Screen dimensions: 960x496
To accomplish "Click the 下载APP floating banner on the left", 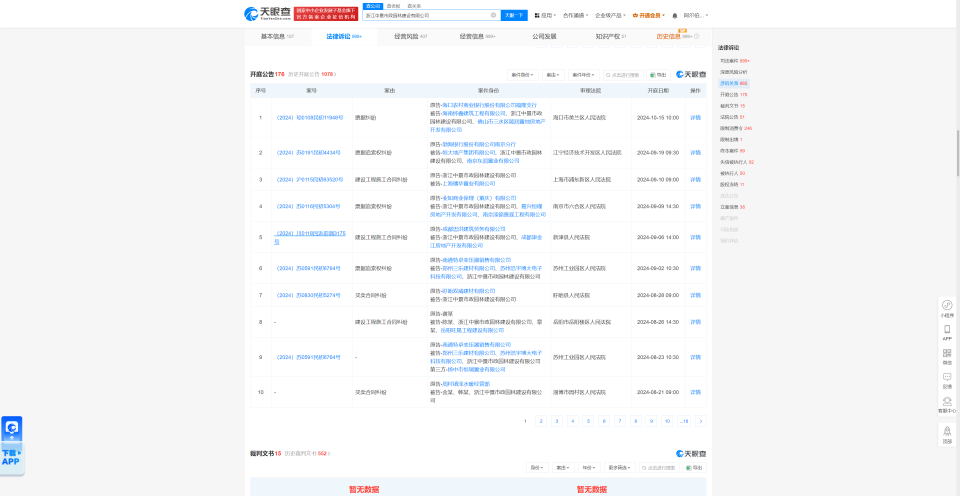I will pyautogui.click(x=11, y=446).
